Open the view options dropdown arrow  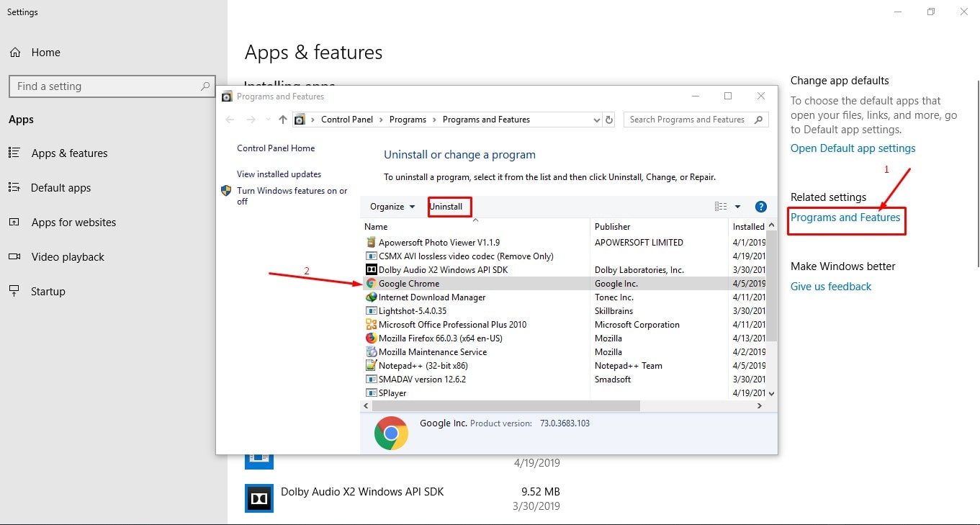coord(737,207)
